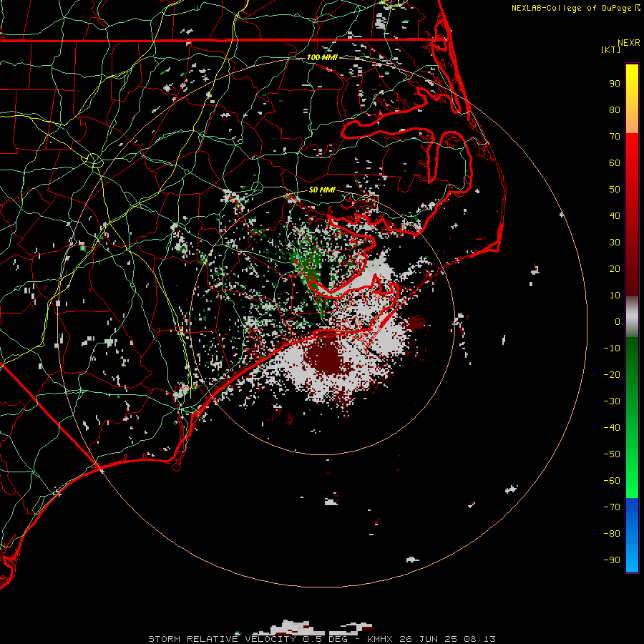
Task: Click the 20 value on the velocity scale
Action: tap(615, 269)
